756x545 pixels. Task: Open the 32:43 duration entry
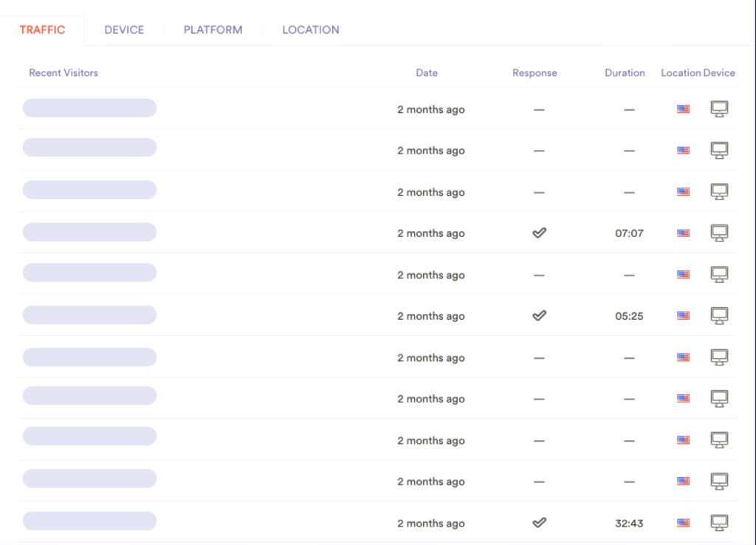(629, 523)
